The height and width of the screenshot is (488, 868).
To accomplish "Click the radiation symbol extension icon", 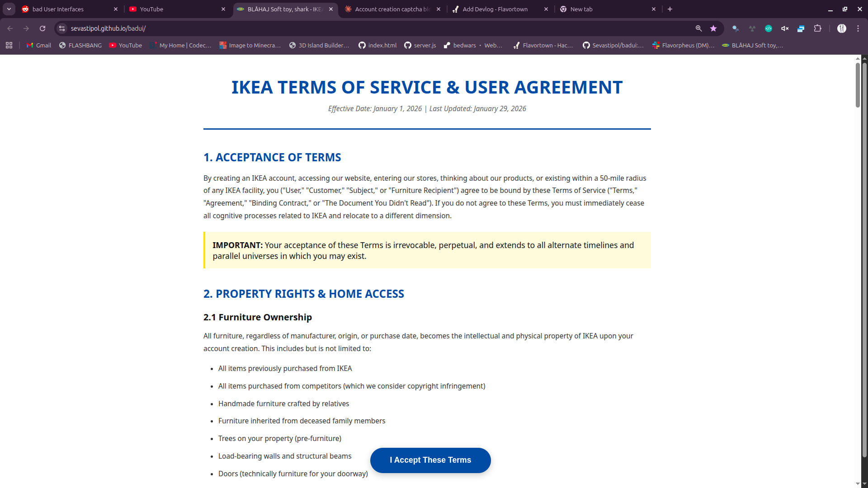I will point(752,28).
